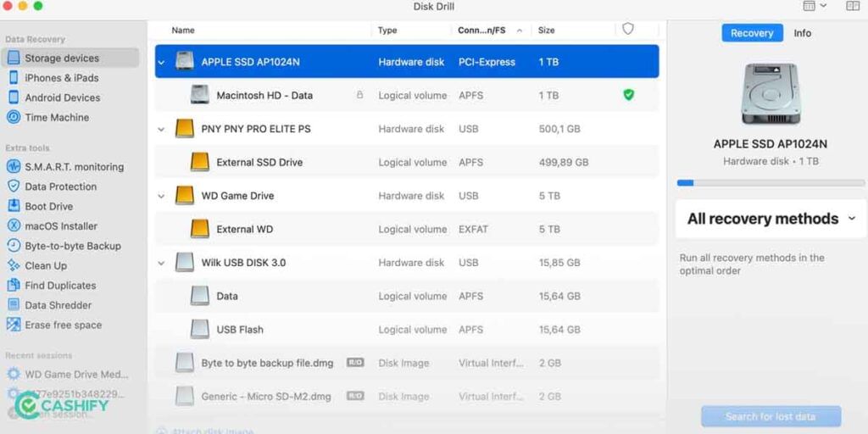
Task: Sort by Type column header
Action: coord(387,31)
